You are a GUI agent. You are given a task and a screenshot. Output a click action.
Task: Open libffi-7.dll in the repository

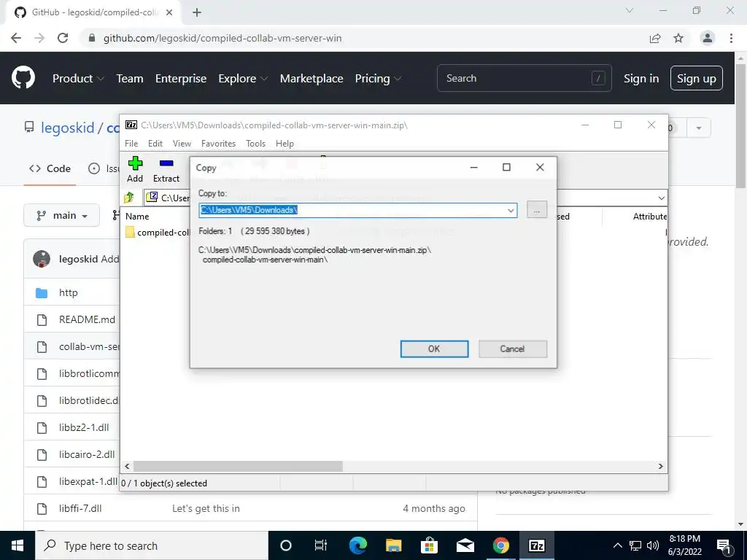coord(80,508)
